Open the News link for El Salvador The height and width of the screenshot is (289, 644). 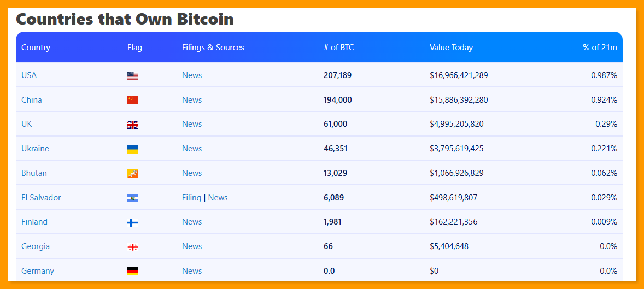(x=218, y=198)
